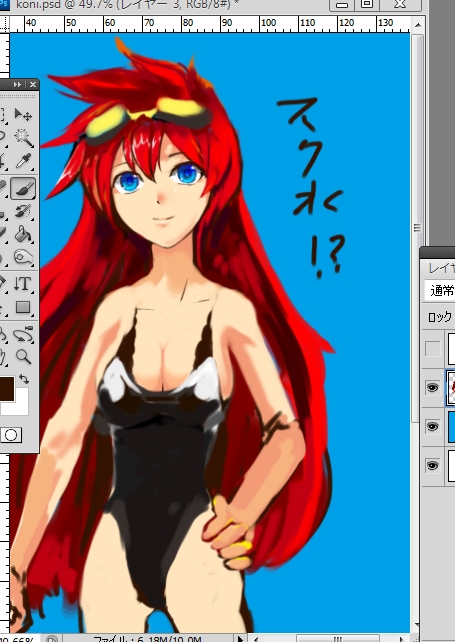Click the vertical scrollbar up arrow
This screenshot has width=455, height=642.
[417, 25]
